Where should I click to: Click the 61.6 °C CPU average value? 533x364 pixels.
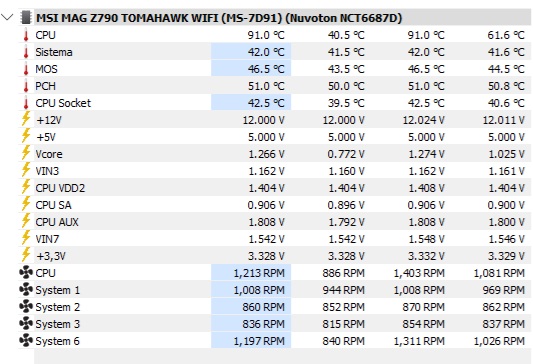tap(506, 35)
